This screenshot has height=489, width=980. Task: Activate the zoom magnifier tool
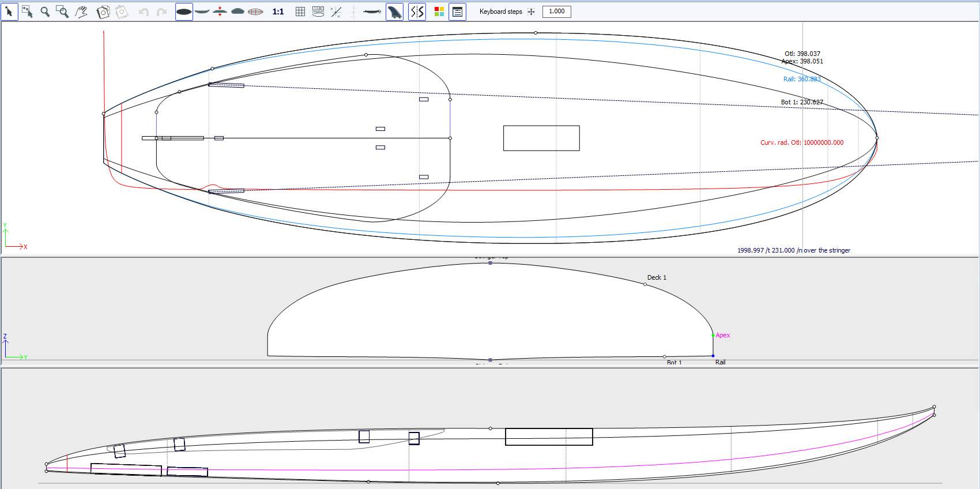(x=45, y=12)
